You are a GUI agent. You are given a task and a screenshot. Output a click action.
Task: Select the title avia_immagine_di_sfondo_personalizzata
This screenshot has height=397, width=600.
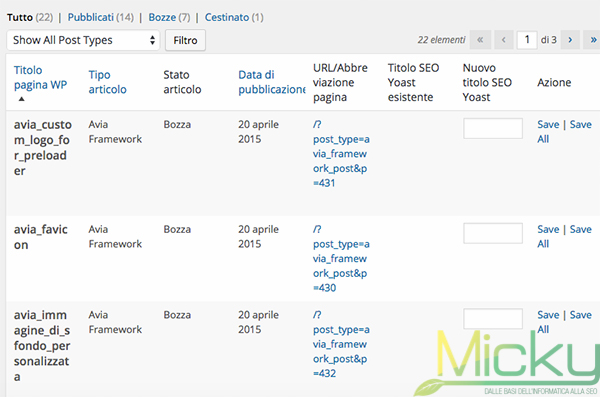(x=42, y=346)
